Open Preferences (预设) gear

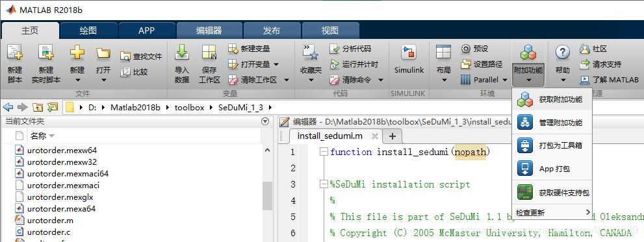pyautogui.click(x=474, y=49)
